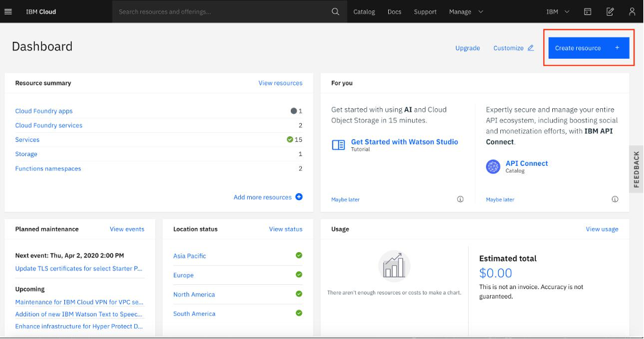Click the Europe green status icon
Viewport: 644px width, 339px height.
[x=299, y=275]
